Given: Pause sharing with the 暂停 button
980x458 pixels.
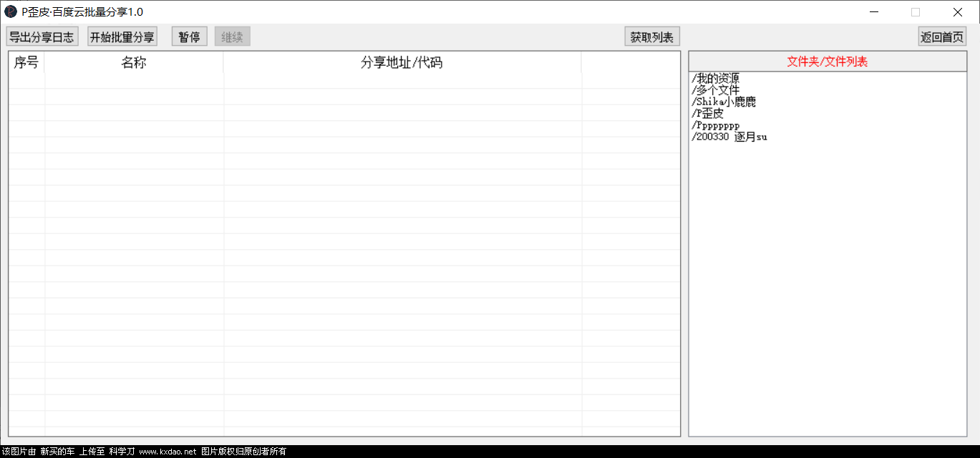Looking at the screenshot, I should click(190, 37).
